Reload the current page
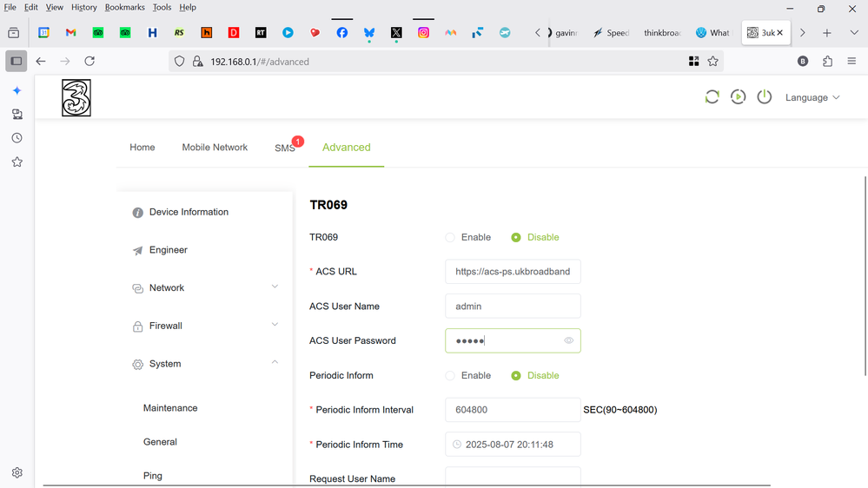Screen dimensions: 868x488 click(89, 62)
